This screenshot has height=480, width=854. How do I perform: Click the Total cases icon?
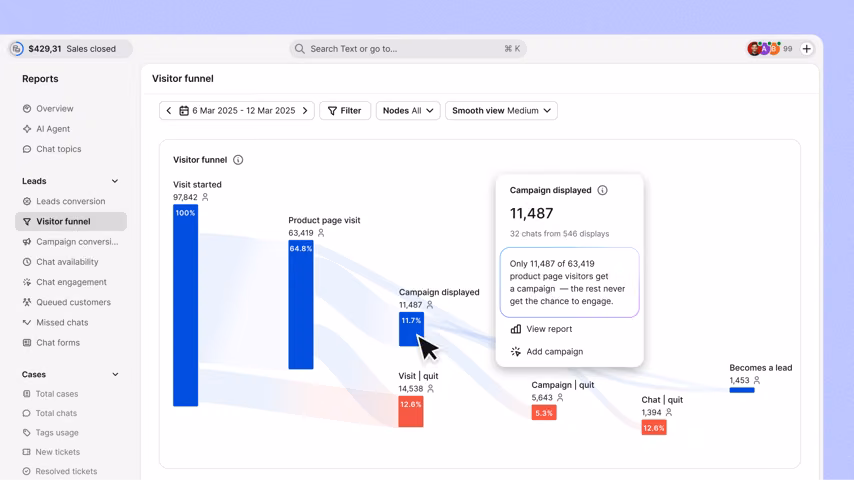tap(26, 393)
